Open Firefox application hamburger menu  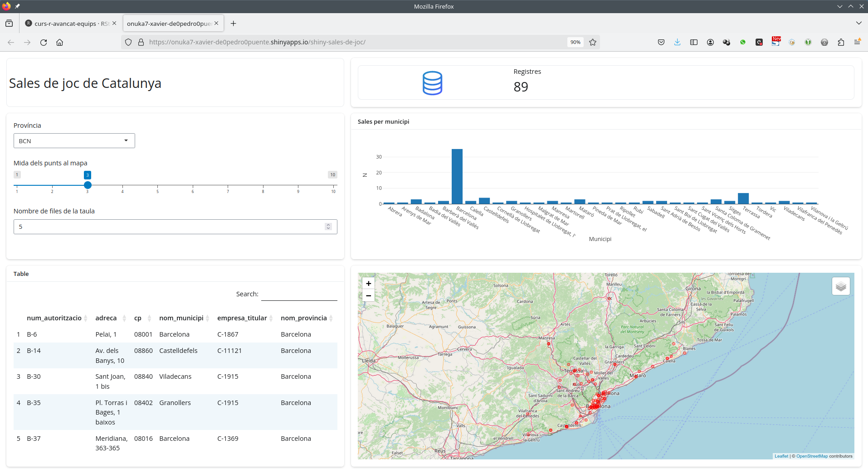857,42
